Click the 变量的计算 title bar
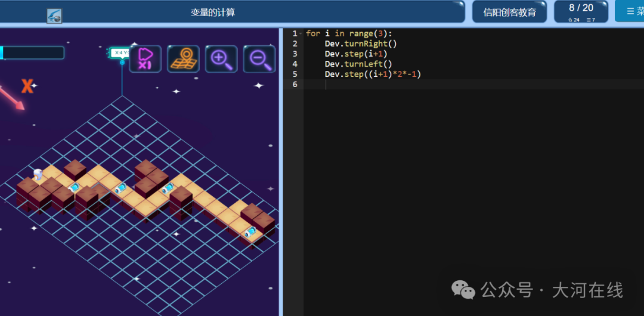The height and width of the screenshot is (316, 644). (213, 12)
